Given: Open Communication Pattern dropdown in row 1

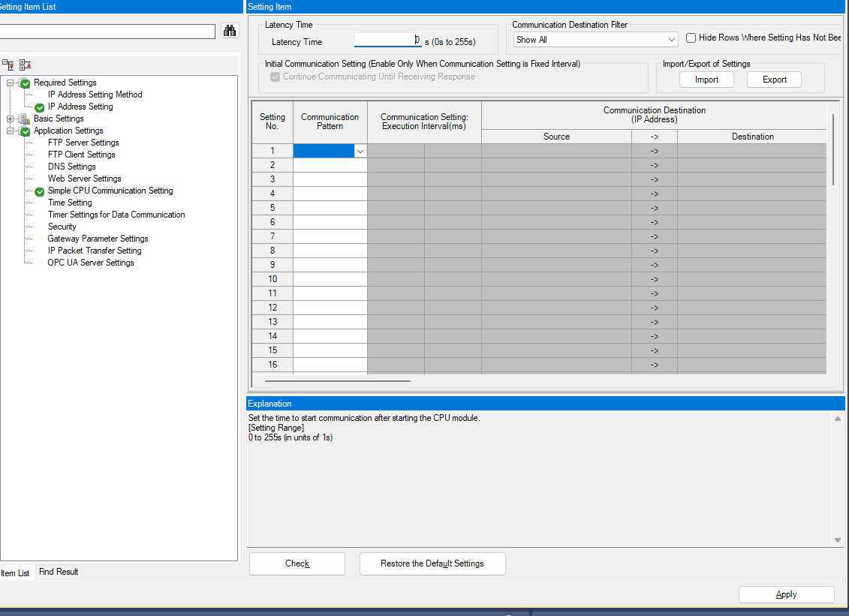Looking at the screenshot, I should 360,151.
